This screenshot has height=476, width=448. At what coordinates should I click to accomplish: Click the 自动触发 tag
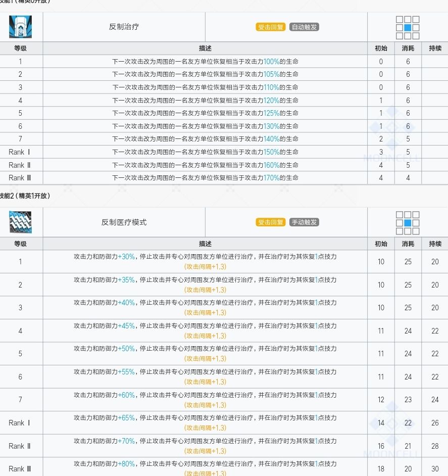click(x=304, y=27)
